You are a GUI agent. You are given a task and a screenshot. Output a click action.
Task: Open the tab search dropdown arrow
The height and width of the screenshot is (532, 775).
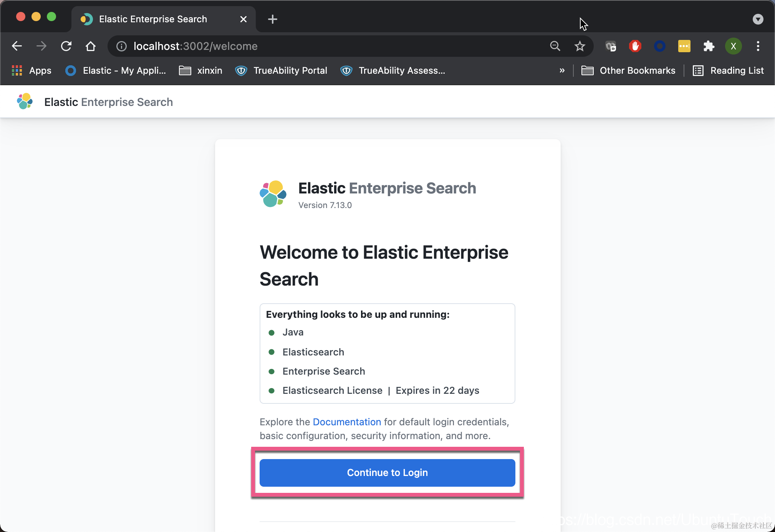click(x=758, y=19)
